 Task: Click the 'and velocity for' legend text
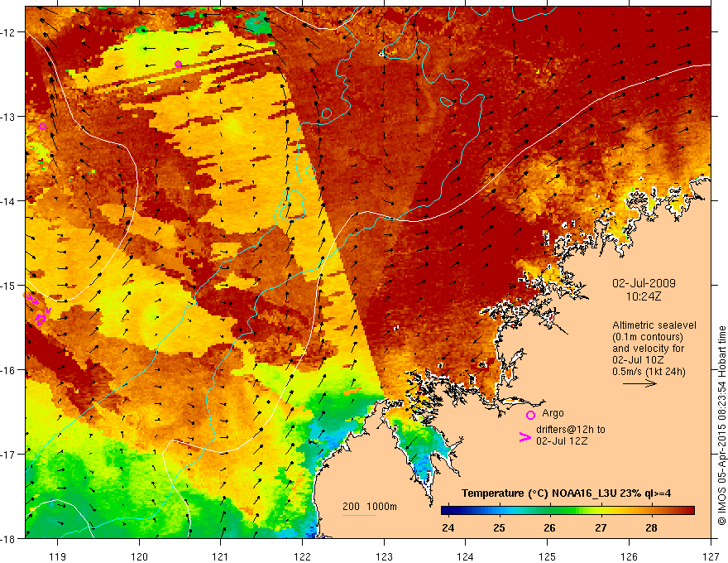(x=648, y=349)
